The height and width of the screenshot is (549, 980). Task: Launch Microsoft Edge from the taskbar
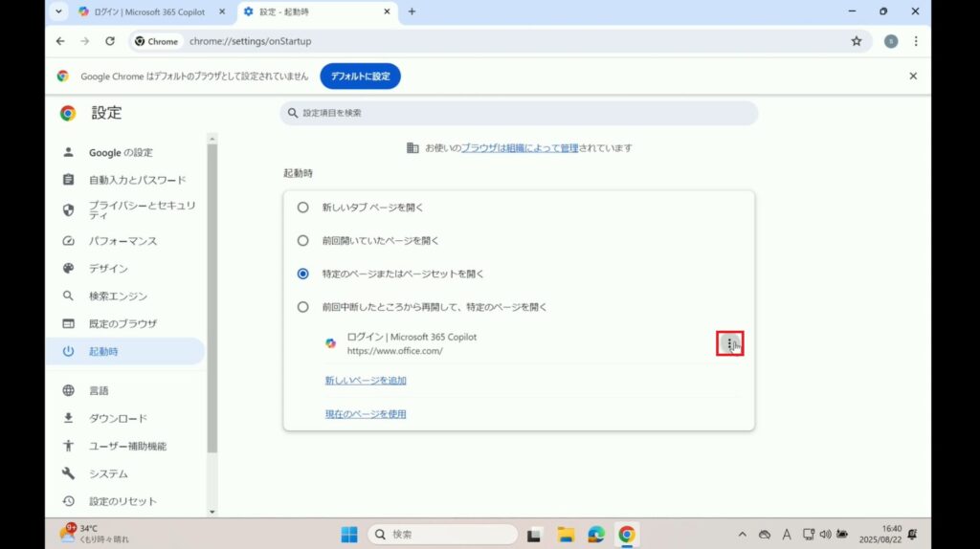click(595, 535)
